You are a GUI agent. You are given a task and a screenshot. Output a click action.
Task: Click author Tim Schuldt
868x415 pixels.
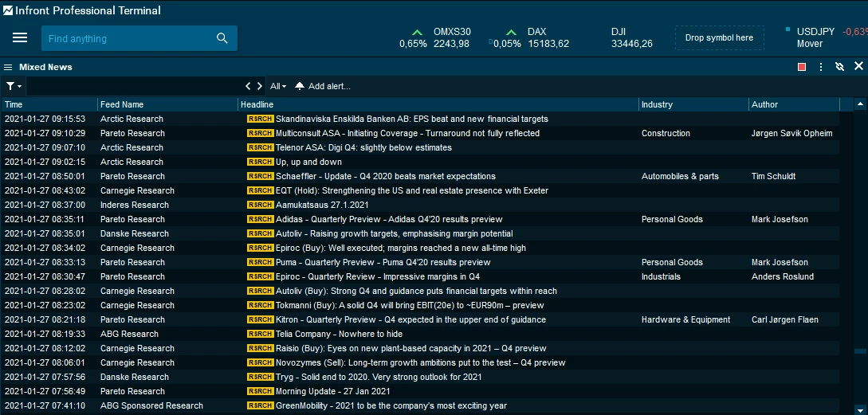pos(773,176)
